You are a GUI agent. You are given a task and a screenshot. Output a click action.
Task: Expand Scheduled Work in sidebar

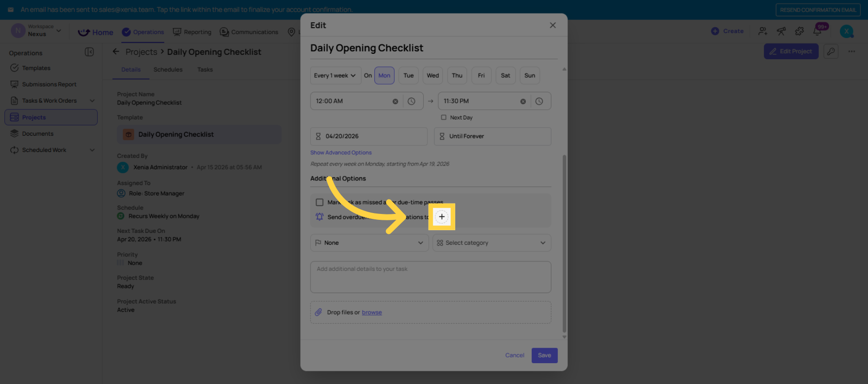coord(92,150)
